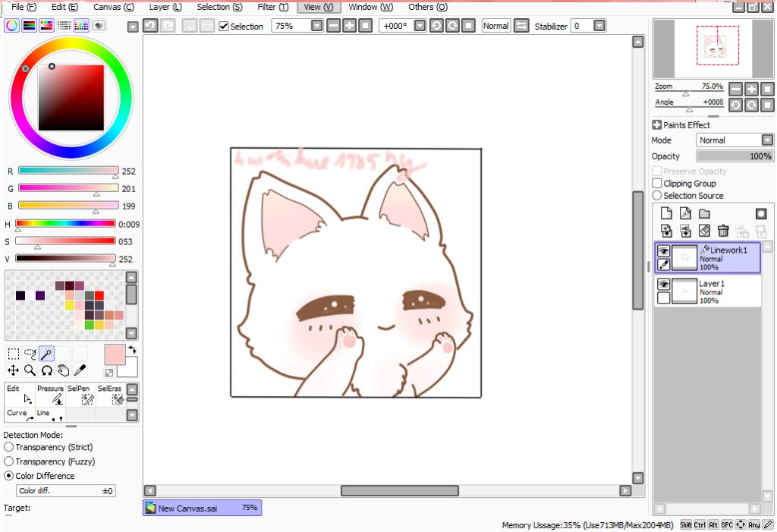The height and width of the screenshot is (532, 777).
Task: Select the hand pan tool
Action: (x=63, y=370)
